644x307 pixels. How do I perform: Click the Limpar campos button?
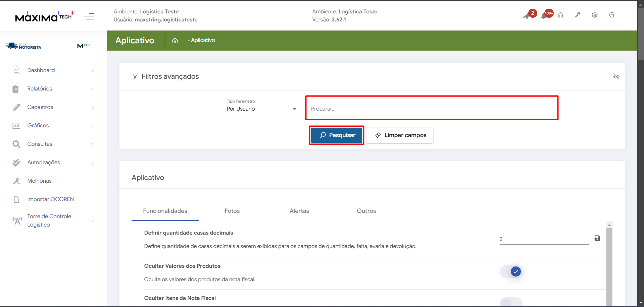[x=400, y=135]
